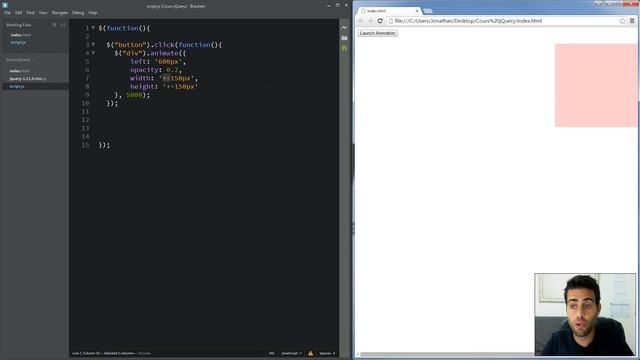Click the Live Preview lightning icon in Brackets
This screenshot has height=360, width=640.
[344, 28]
